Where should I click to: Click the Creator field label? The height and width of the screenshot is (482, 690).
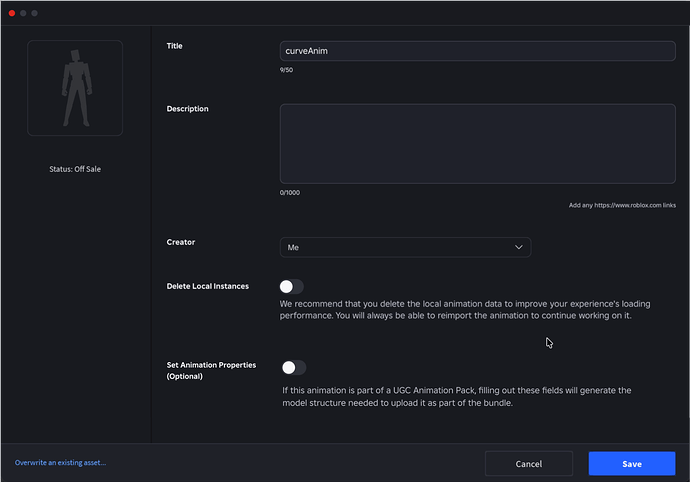pos(180,242)
